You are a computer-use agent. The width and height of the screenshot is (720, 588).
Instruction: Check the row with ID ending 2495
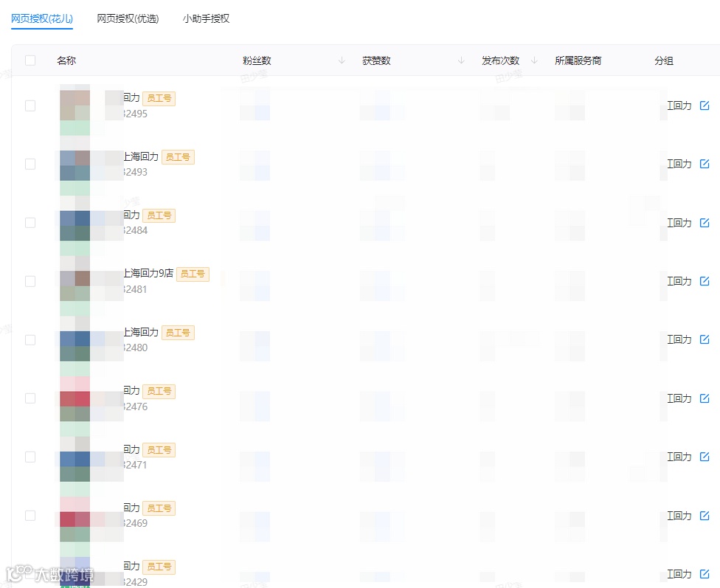(x=30, y=106)
